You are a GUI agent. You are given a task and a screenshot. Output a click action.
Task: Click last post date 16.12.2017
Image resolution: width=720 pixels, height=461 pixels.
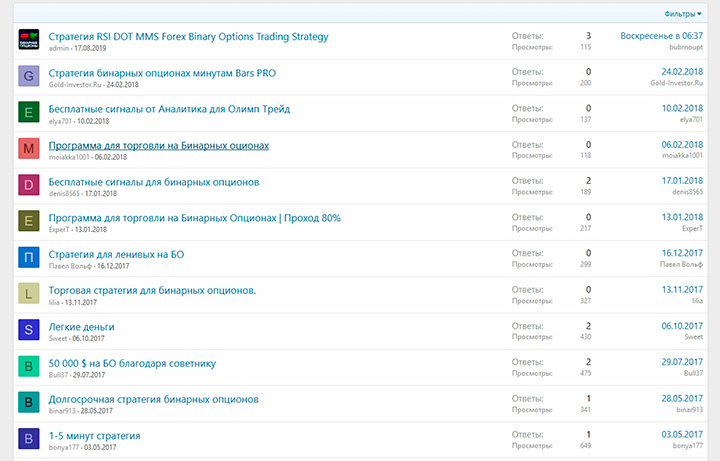coord(682,254)
